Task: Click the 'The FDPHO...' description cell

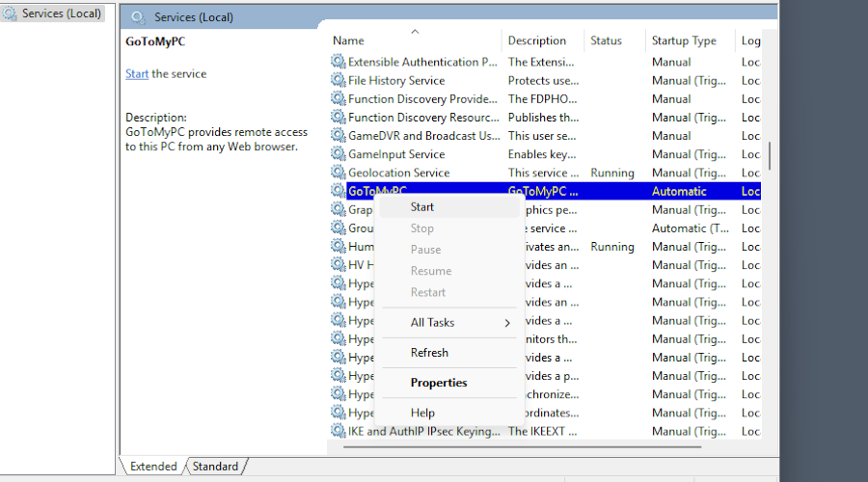Action: click(x=542, y=98)
